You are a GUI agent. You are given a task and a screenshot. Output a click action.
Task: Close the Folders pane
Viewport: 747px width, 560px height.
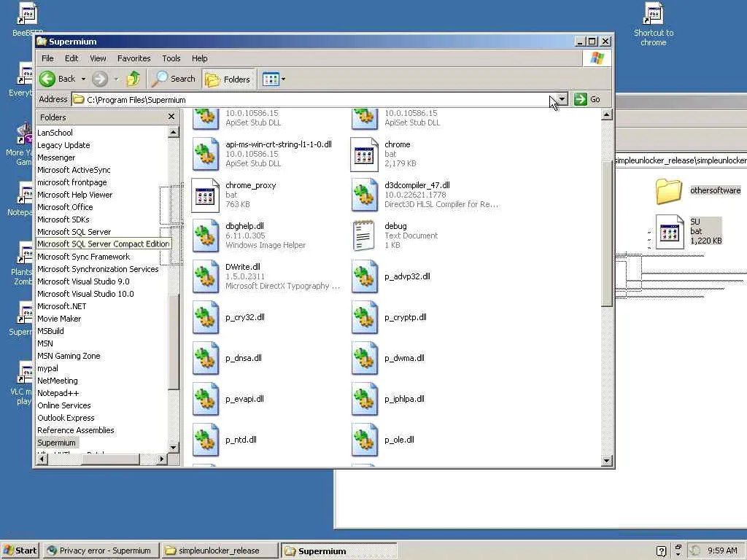tap(171, 117)
